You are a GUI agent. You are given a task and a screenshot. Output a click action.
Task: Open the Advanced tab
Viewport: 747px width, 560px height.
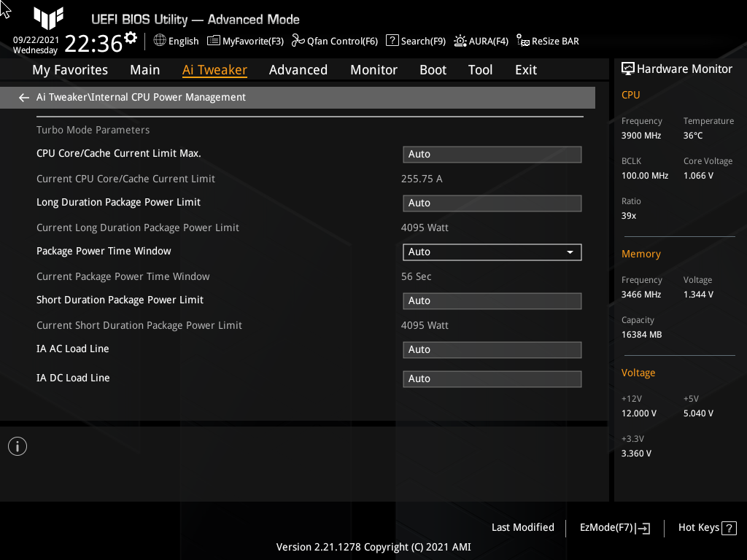pyautogui.click(x=298, y=70)
